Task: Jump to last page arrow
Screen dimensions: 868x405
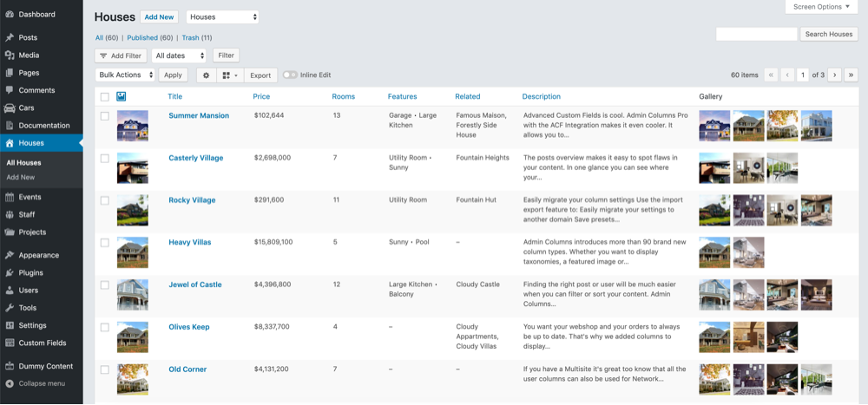Action: 852,75
